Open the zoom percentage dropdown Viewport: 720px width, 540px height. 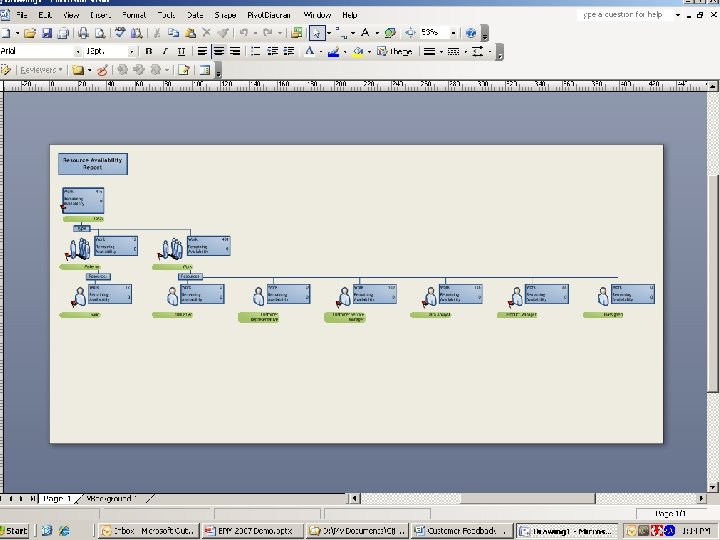click(454, 33)
